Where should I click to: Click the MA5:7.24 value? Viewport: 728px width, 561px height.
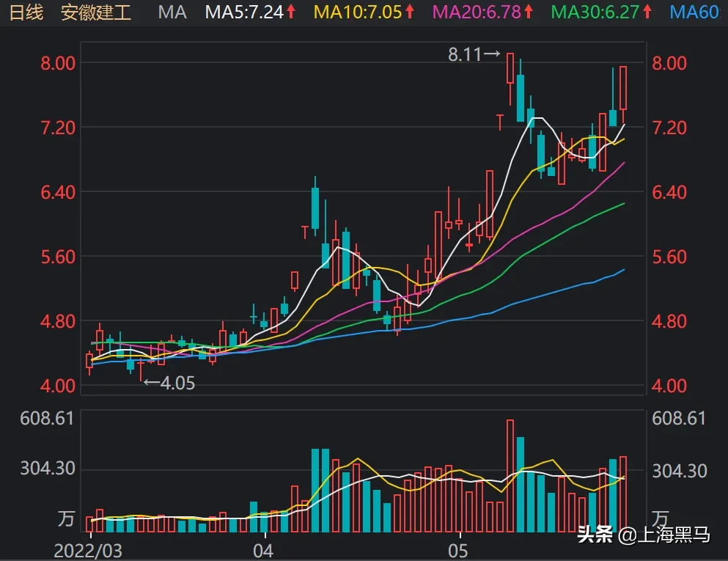[244, 12]
